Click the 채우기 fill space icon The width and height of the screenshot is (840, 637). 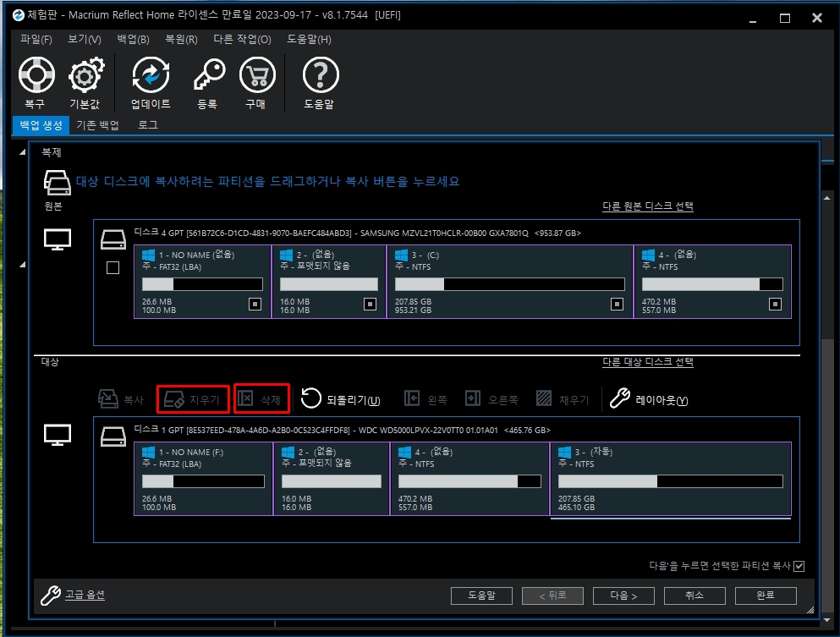click(544, 398)
